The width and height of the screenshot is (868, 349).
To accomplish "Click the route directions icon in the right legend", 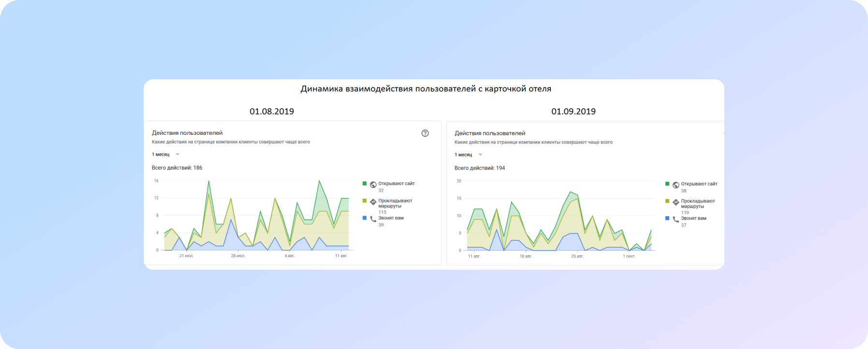I will pos(676,203).
